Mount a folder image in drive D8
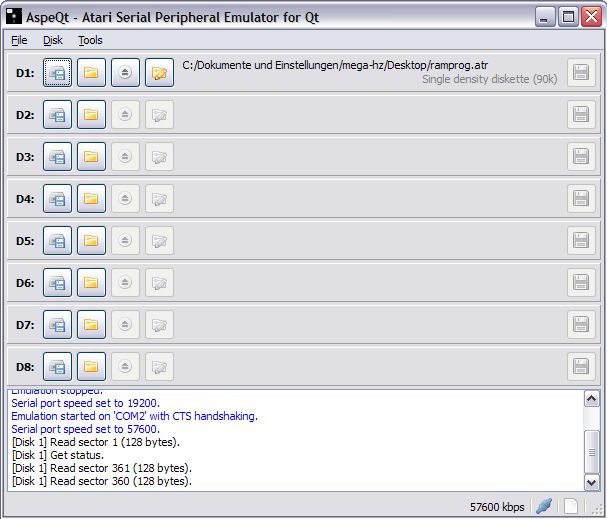Image resolution: width=607 pixels, height=519 pixels. click(91, 367)
